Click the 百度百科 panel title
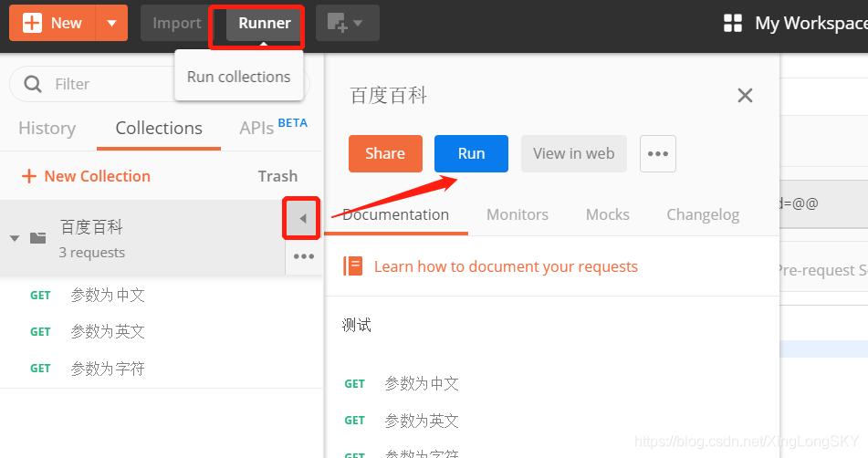The height and width of the screenshot is (458, 868). [x=389, y=96]
